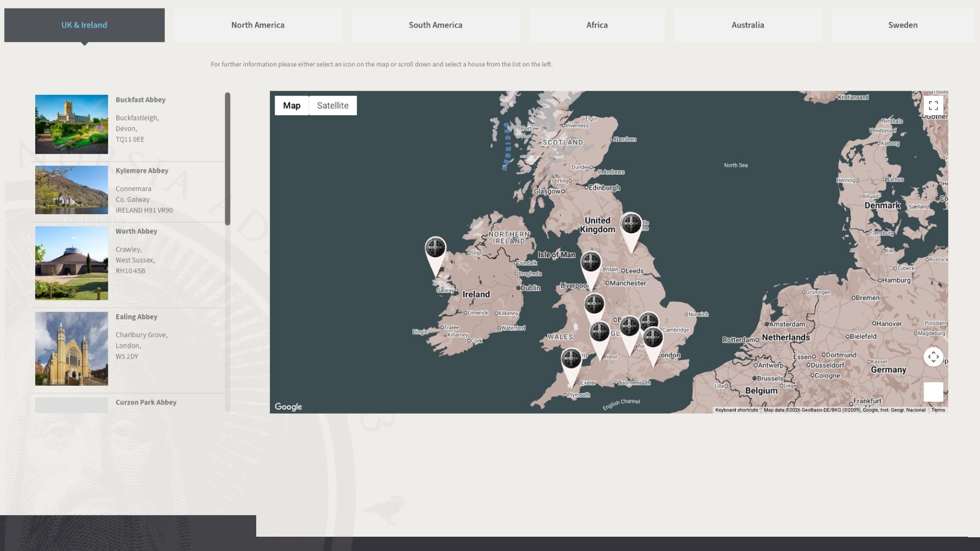Click the map marker on Ireland's west coast
Screen dimensions: 980x551
pos(435,249)
